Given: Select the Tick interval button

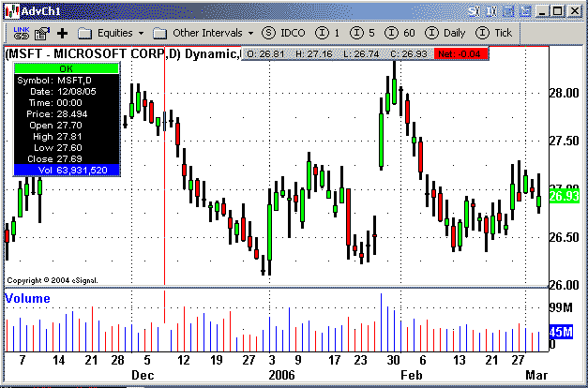Looking at the screenshot, I should point(495,33).
